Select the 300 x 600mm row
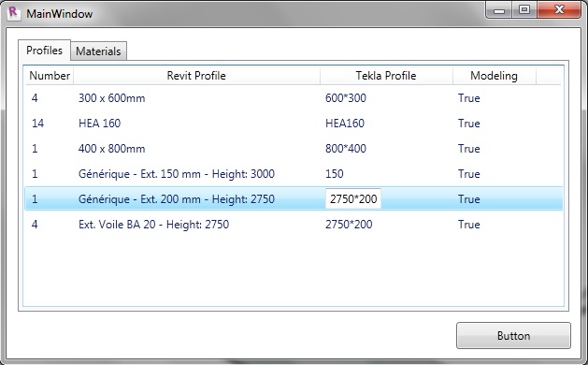 pyautogui.click(x=294, y=98)
